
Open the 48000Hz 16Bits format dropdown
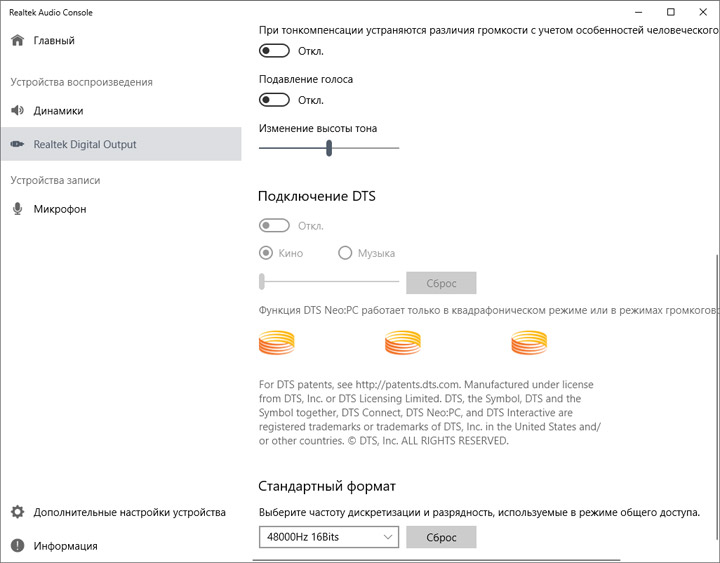click(328, 538)
